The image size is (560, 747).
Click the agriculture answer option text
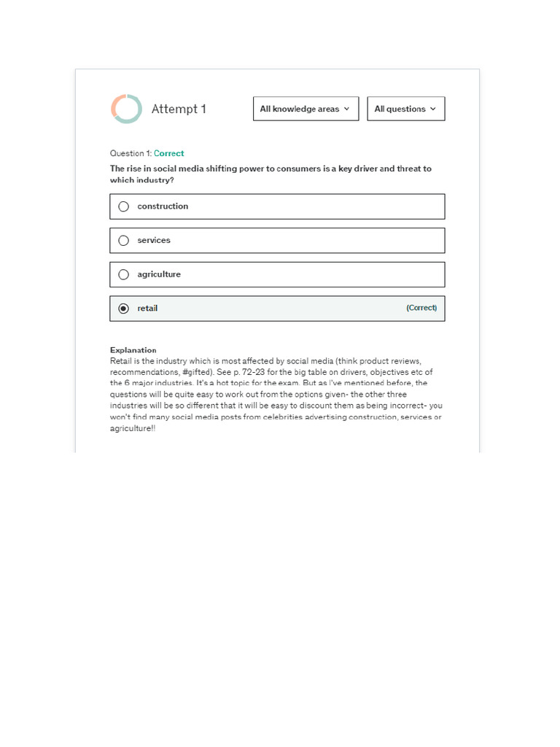[x=159, y=274]
